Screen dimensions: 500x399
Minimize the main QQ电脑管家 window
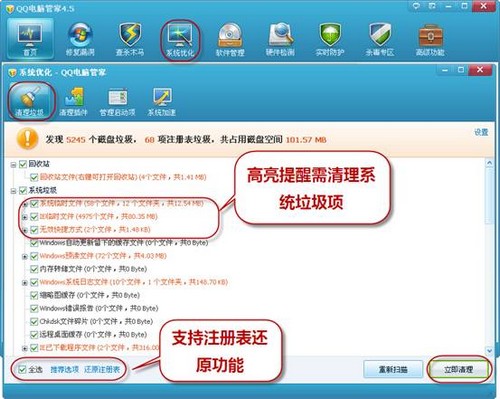click(x=448, y=6)
